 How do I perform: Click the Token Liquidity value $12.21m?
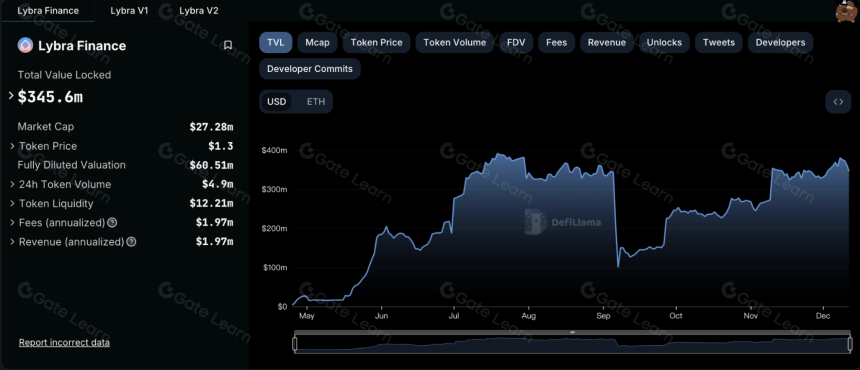(x=211, y=203)
